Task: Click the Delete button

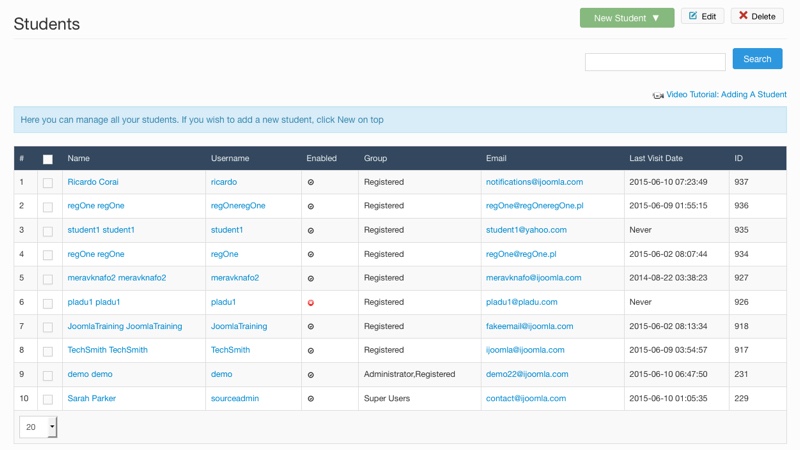Action: (x=757, y=16)
